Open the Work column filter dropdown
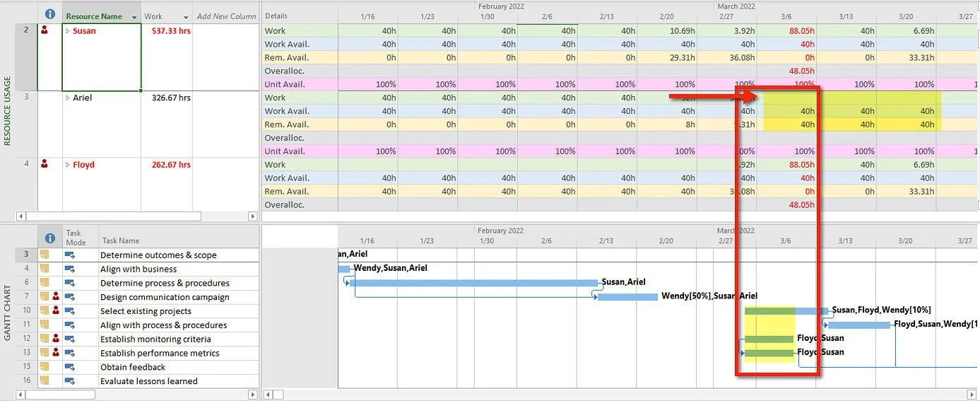The height and width of the screenshot is (401, 980). click(x=186, y=17)
